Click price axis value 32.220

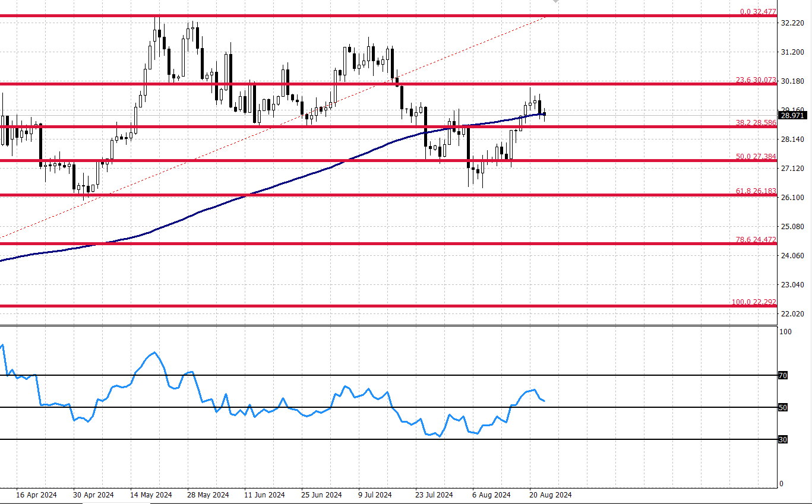pos(793,23)
